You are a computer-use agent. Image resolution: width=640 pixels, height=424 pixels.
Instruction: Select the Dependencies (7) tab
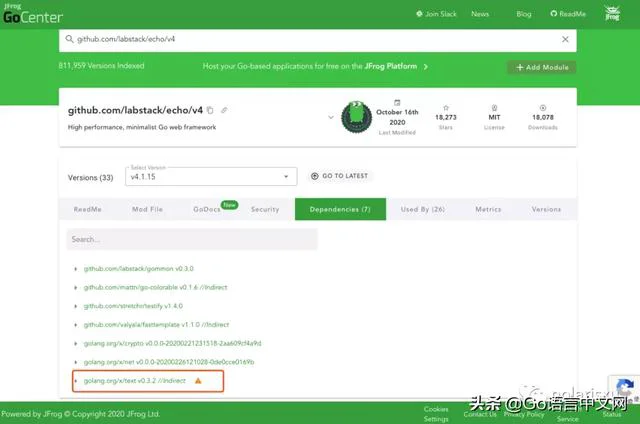340,209
